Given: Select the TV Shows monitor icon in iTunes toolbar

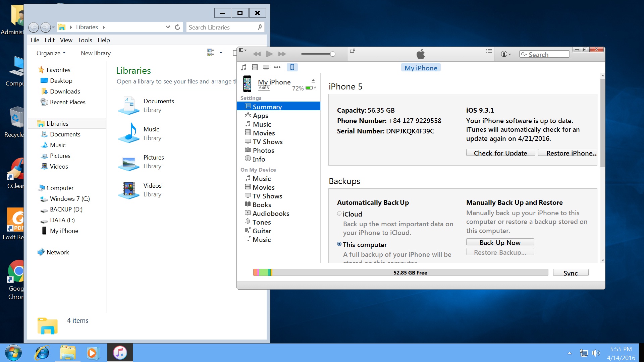Looking at the screenshot, I should [266, 67].
